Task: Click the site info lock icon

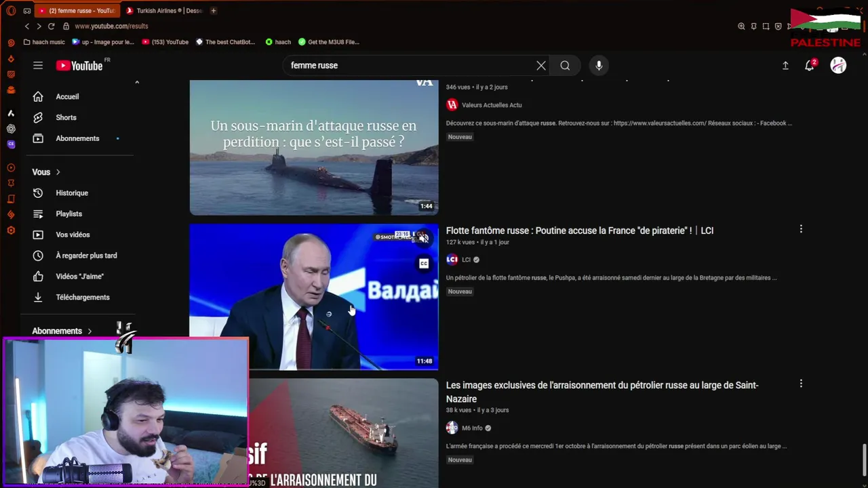Action: (66, 26)
